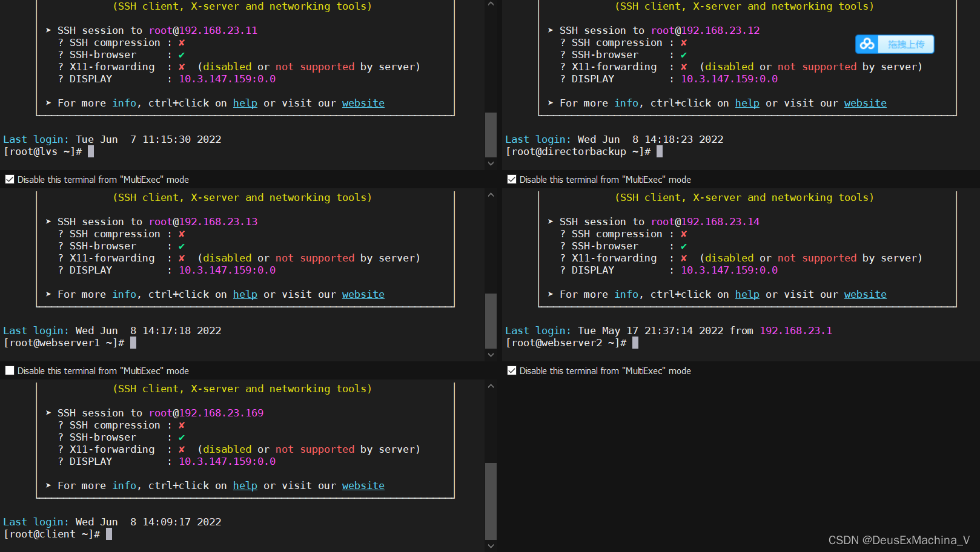The height and width of the screenshot is (552, 980).
Task: Click the [root@lvs ~]# prompt
Action: point(42,151)
